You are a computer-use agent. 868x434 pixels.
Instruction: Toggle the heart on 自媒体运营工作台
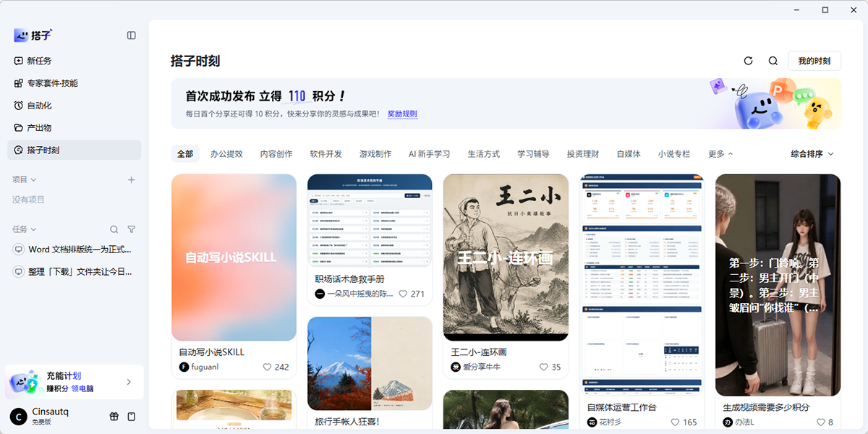point(676,422)
